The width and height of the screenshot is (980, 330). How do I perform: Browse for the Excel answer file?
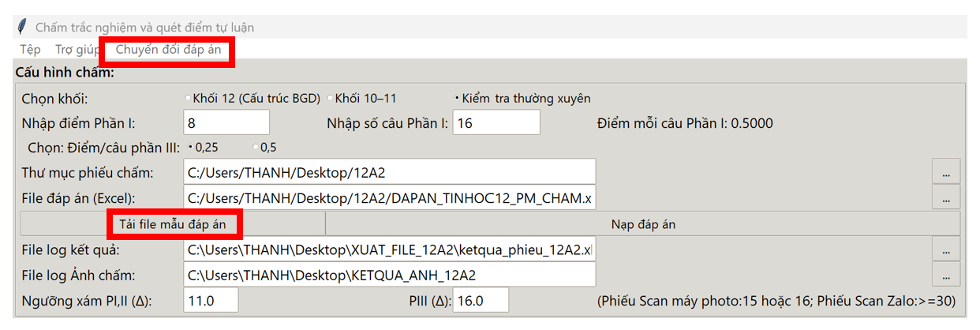[x=946, y=196]
